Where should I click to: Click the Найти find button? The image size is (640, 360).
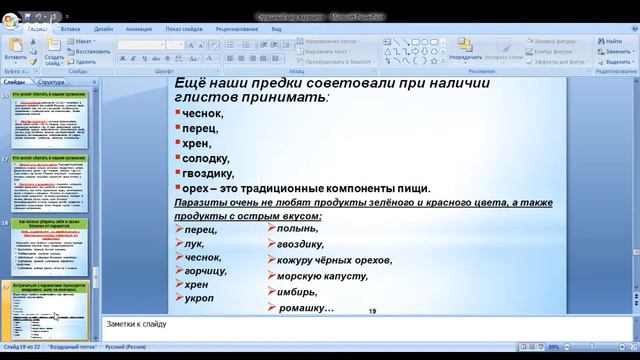(610, 41)
